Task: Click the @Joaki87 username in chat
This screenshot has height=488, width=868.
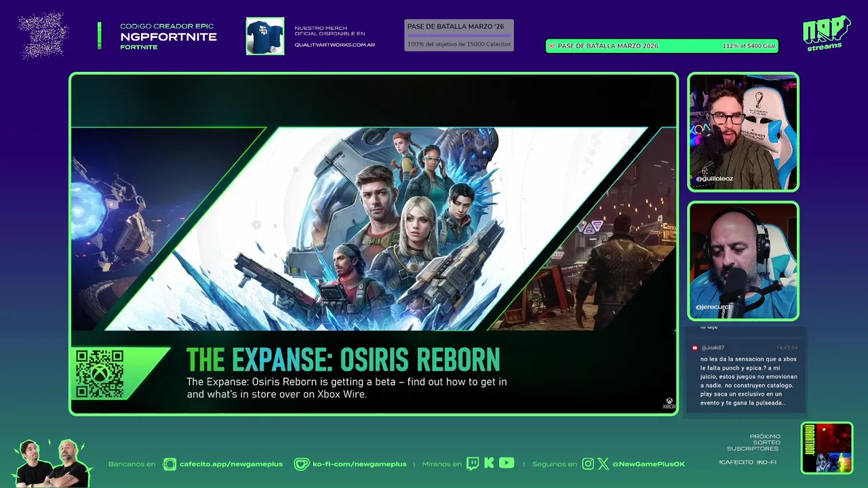Action: pyautogui.click(x=713, y=348)
